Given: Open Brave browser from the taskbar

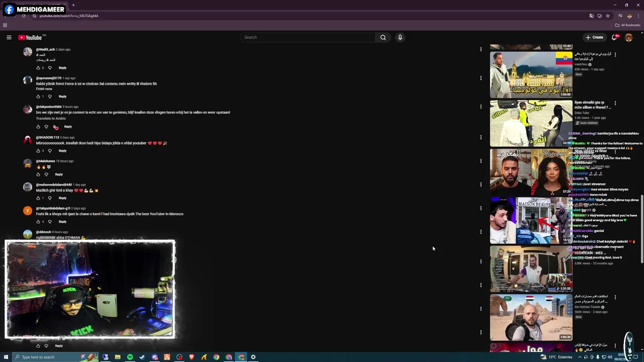Looking at the screenshot, I should tap(191, 357).
